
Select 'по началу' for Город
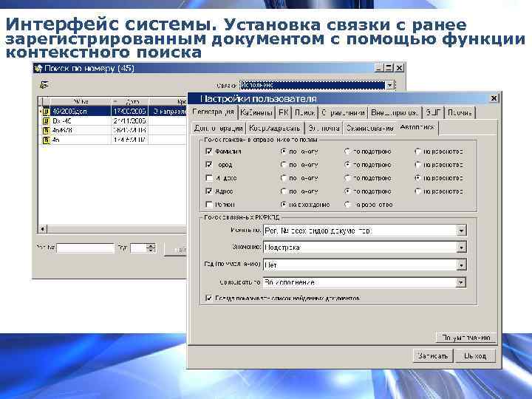click(x=284, y=165)
